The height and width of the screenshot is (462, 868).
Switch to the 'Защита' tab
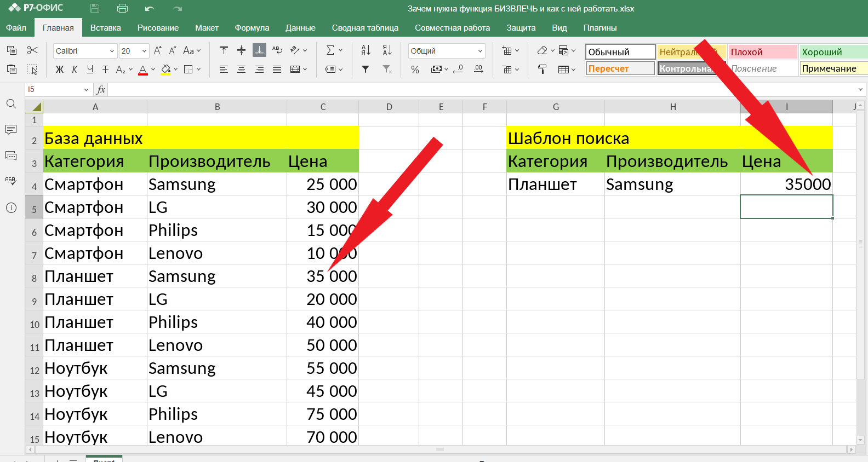tap(521, 28)
